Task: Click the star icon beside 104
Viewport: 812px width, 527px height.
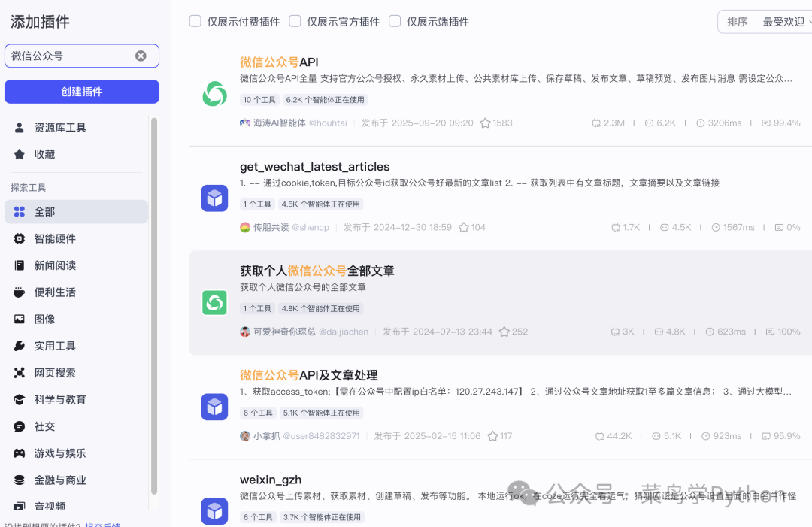Action: click(464, 227)
